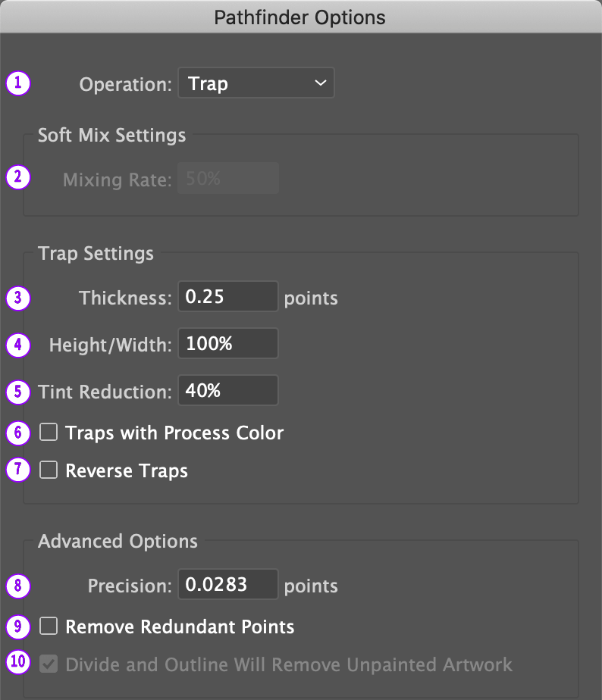The height and width of the screenshot is (700, 602).
Task: Click the Height/Width percentage field
Action: coord(227,344)
